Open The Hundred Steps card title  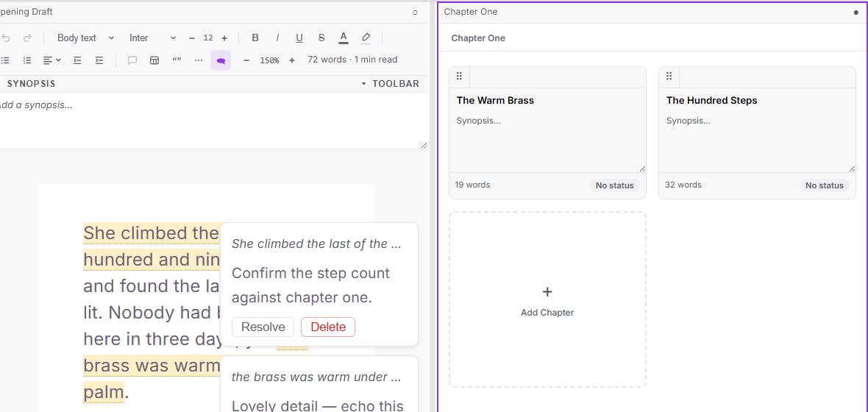coord(711,100)
